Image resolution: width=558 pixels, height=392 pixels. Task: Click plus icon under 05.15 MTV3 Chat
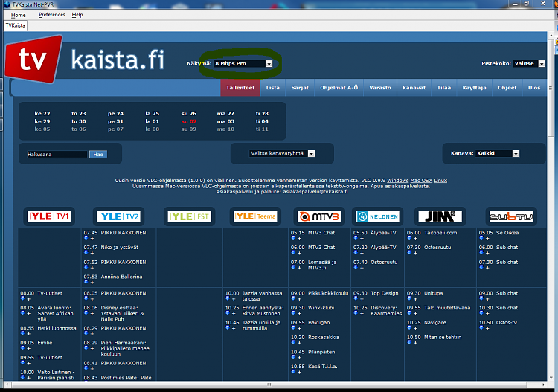(x=299, y=238)
